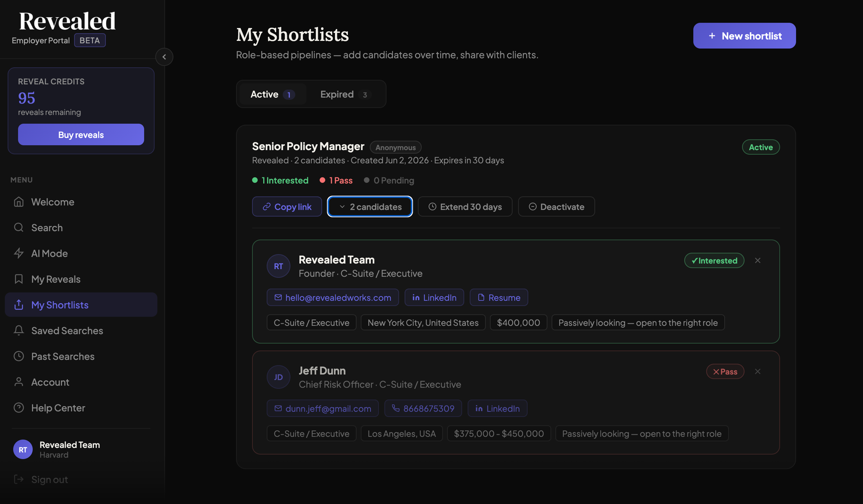The width and height of the screenshot is (863, 504).
Task: Open My Reveals in the menu
Action: (81, 279)
